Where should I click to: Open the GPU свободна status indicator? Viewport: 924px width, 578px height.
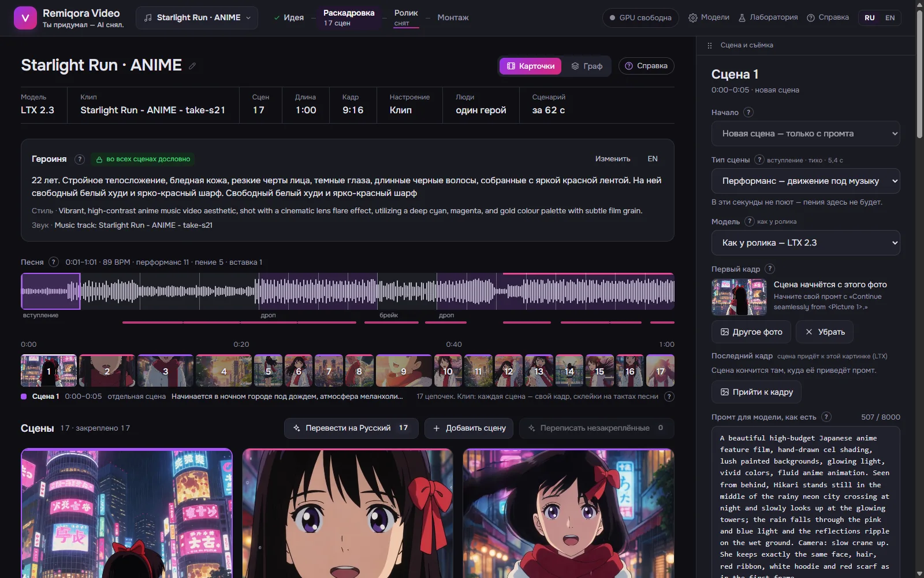640,18
